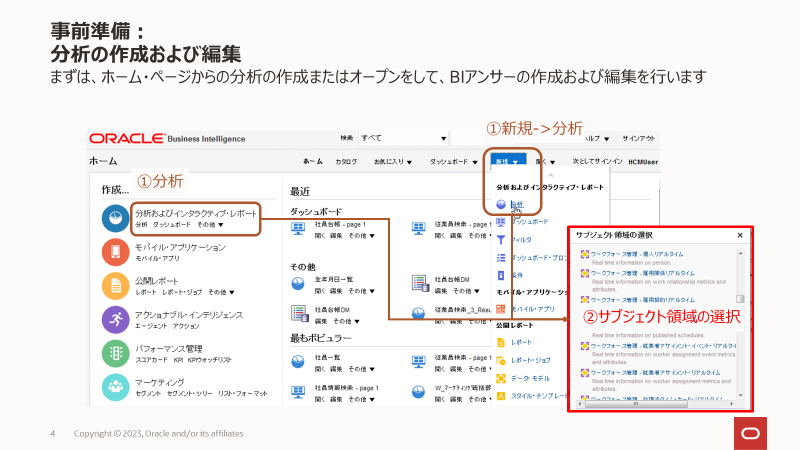Click the モバイル・アプリケーション red phone icon
This screenshot has width=800, height=450.
(115, 252)
